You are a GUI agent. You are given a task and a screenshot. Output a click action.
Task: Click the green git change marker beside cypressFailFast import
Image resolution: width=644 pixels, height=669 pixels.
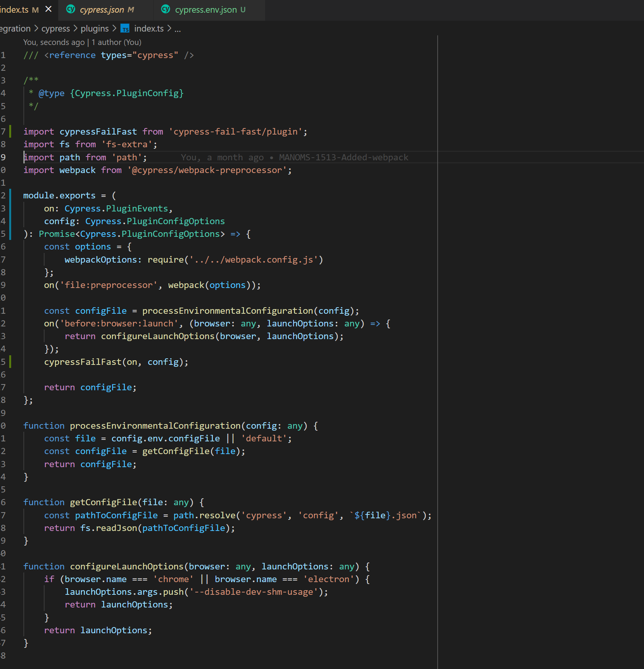tap(10, 132)
